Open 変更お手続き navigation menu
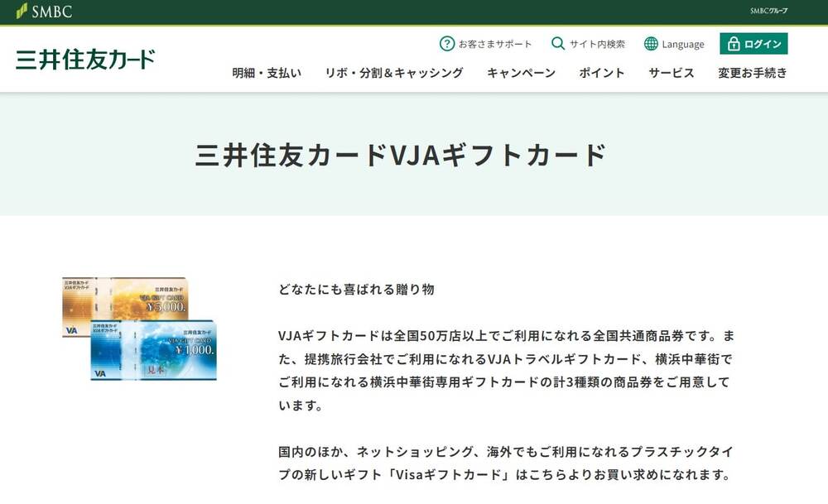 point(753,73)
